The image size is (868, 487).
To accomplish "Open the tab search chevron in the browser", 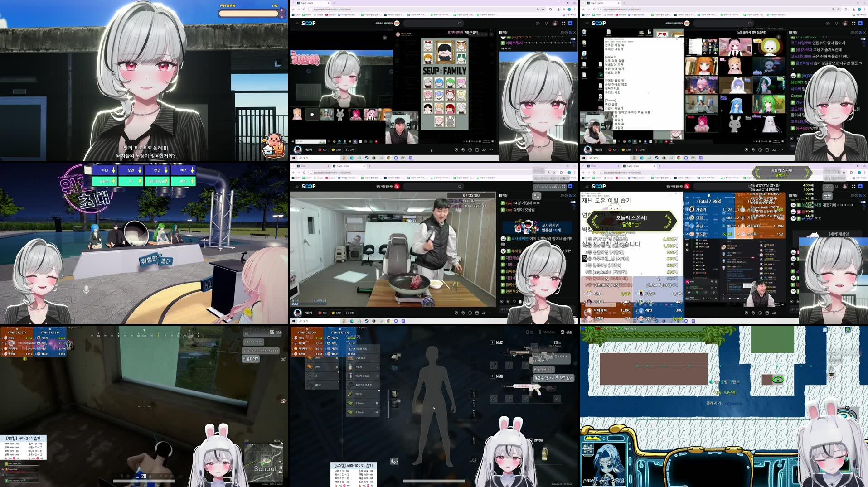I will point(293,3).
